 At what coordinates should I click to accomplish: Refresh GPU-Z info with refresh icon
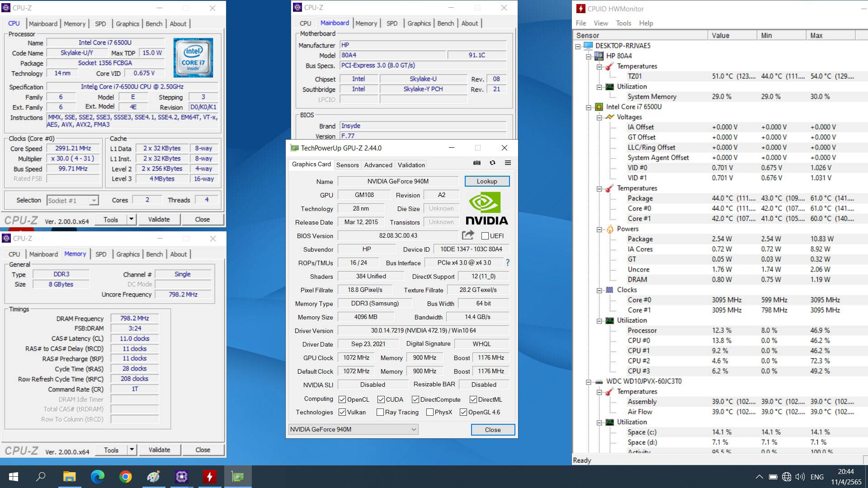[x=492, y=163]
